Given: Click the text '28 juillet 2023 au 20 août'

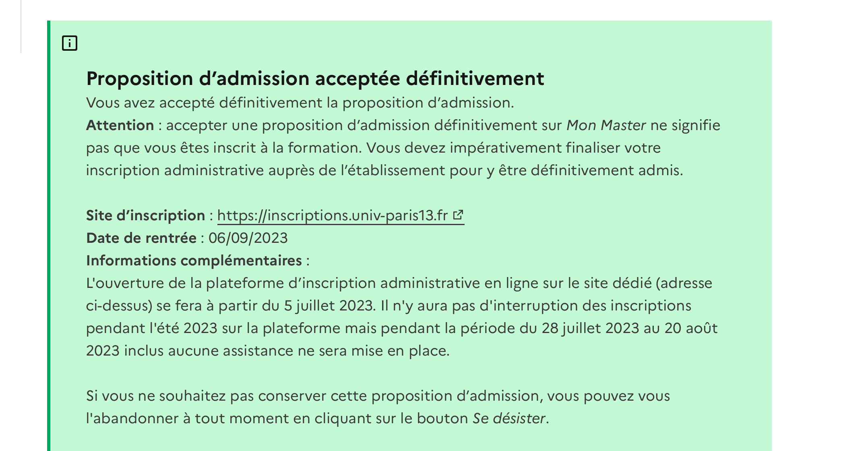Looking at the screenshot, I should [630, 328].
